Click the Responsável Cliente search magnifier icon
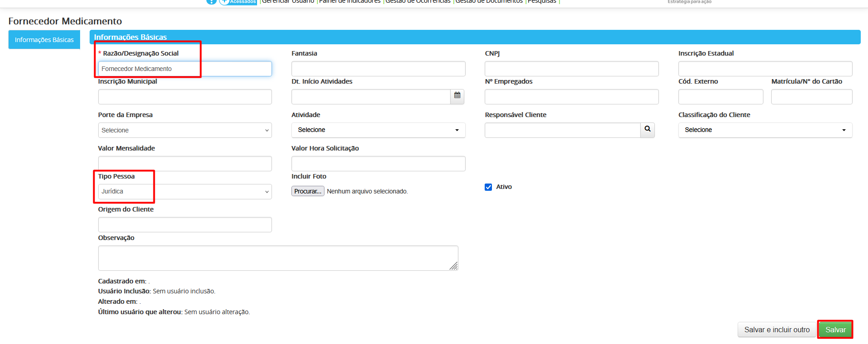 (x=647, y=130)
